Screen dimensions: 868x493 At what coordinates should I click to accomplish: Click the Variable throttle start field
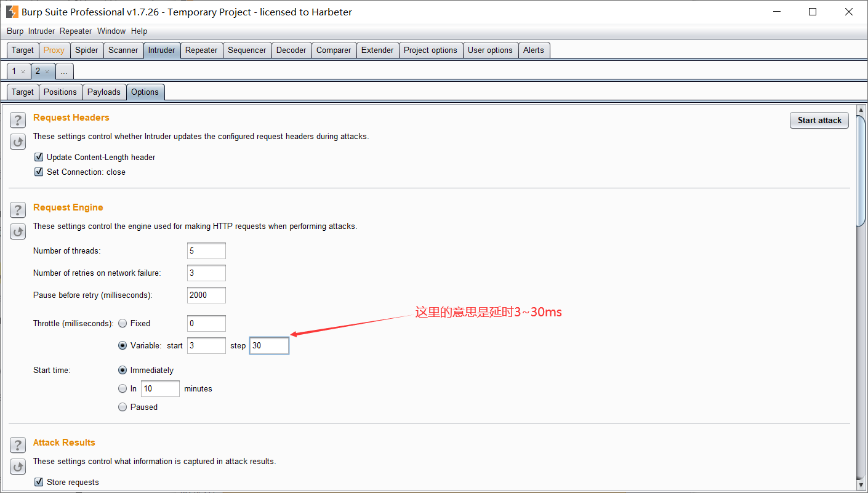[206, 345]
